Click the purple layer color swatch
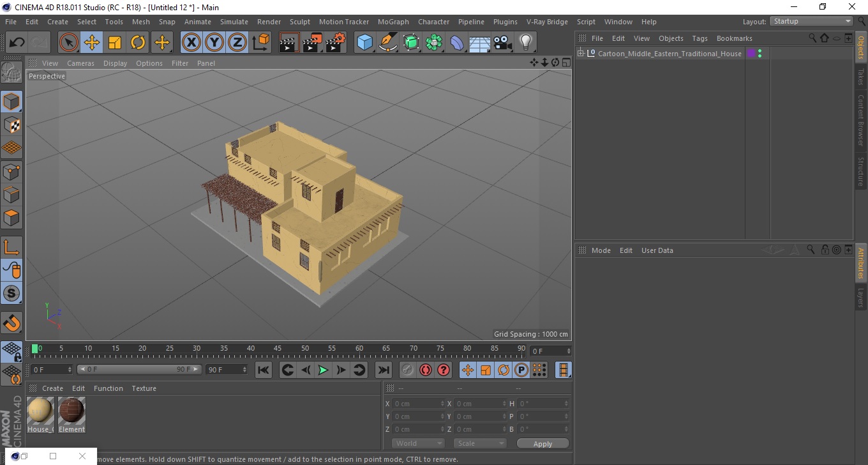The image size is (868, 465). click(751, 54)
